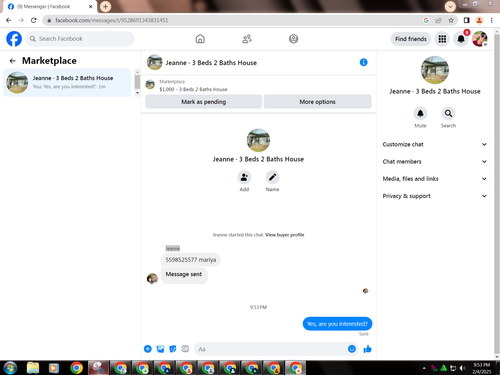500x375 pixels.
Task: Click the '5598525577 mariya' message
Action: pyautogui.click(x=191, y=260)
